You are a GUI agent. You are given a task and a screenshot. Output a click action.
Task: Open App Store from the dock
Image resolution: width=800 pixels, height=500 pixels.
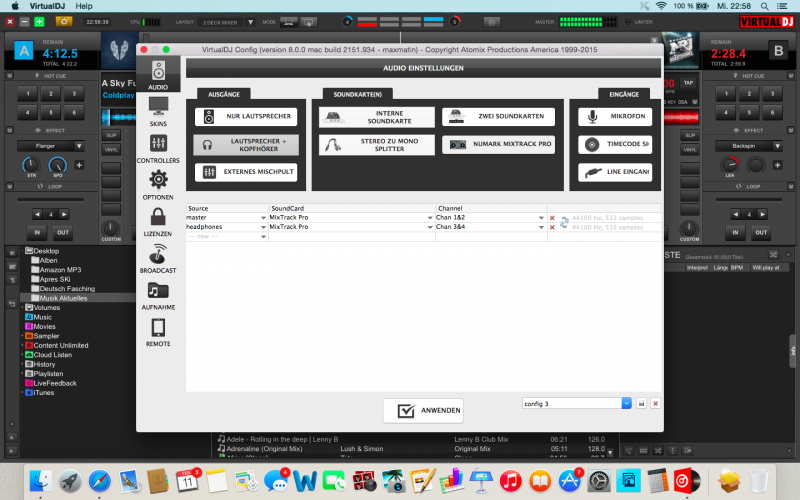click(569, 481)
